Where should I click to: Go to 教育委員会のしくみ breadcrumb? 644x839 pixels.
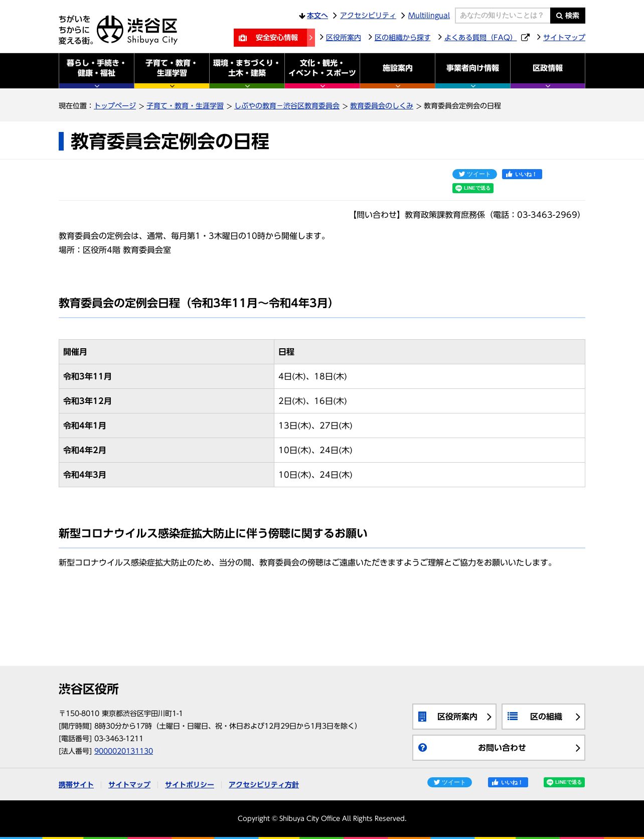pos(382,106)
